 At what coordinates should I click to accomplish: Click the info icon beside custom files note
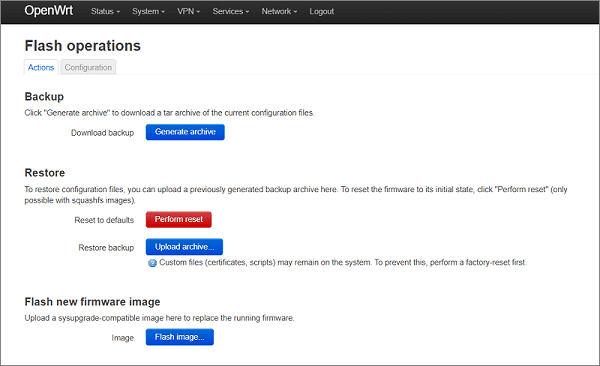coord(152,263)
